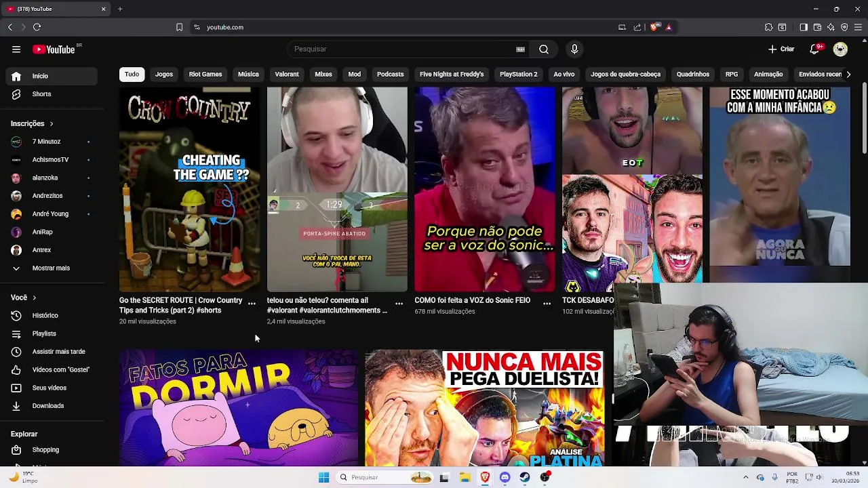The width and height of the screenshot is (868, 488).
Task: Open Esse Momento Acabou short thumbnail
Action: [780, 184]
